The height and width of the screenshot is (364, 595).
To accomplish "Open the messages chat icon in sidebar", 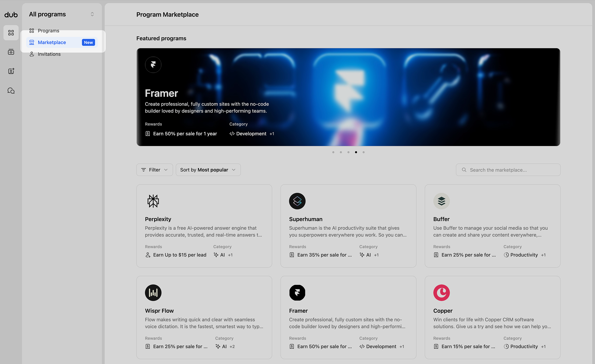I will 11,90.
